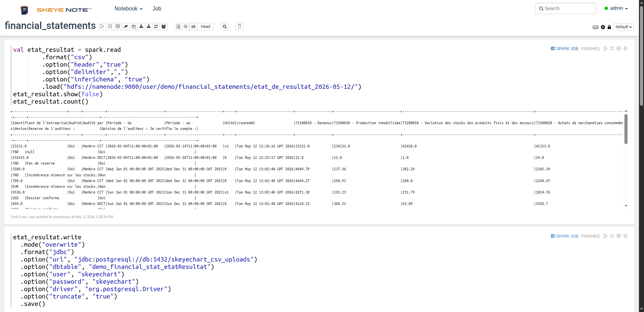Click the jdbc url option line
The width and height of the screenshot is (644, 312).
click(x=139, y=259)
